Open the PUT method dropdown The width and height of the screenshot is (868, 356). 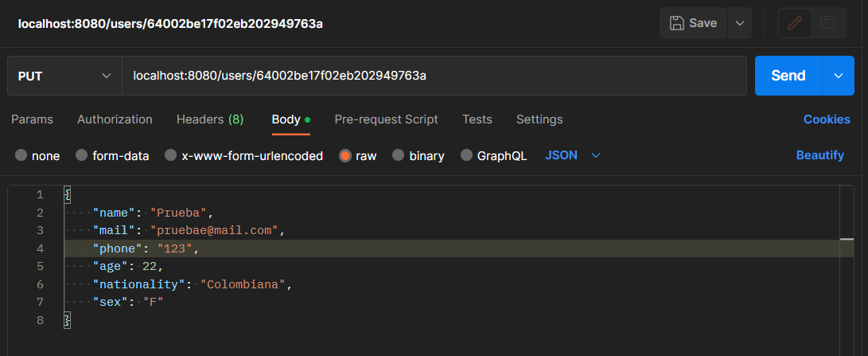(x=64, y=76)
